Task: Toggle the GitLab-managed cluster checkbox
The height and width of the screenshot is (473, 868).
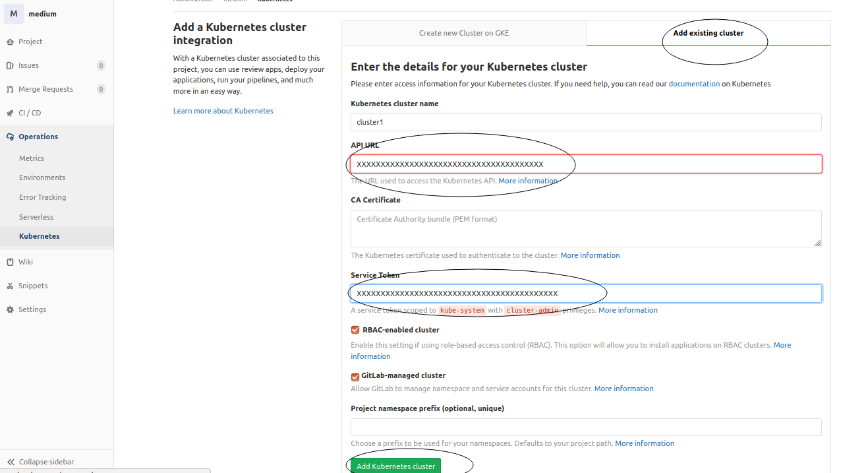Action: click(x=355, y=376)
